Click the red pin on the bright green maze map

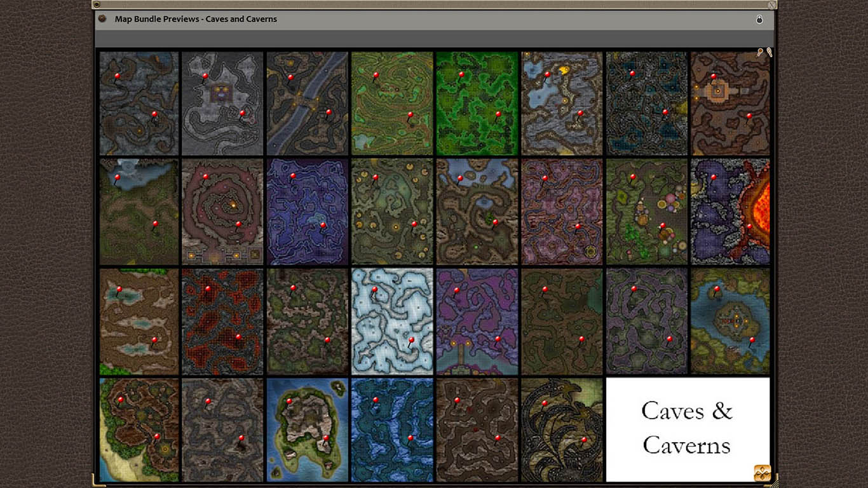[461, 73]
